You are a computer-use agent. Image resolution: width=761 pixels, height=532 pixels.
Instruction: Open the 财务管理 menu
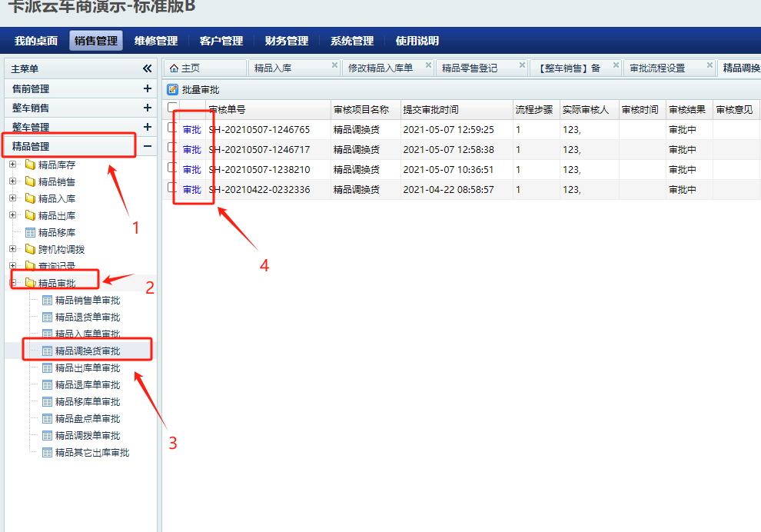(286, 41)
